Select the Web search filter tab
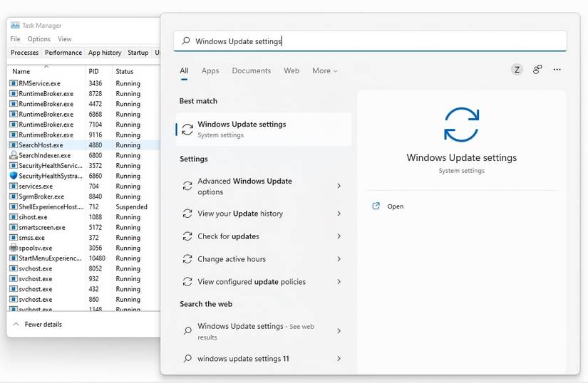Screen dimensions: 588x383 coord(292,70)
